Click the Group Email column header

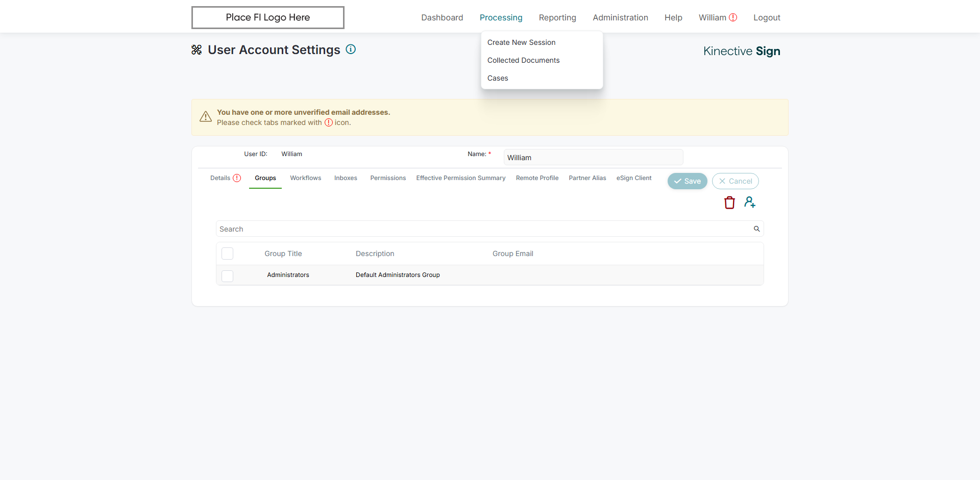513,254
